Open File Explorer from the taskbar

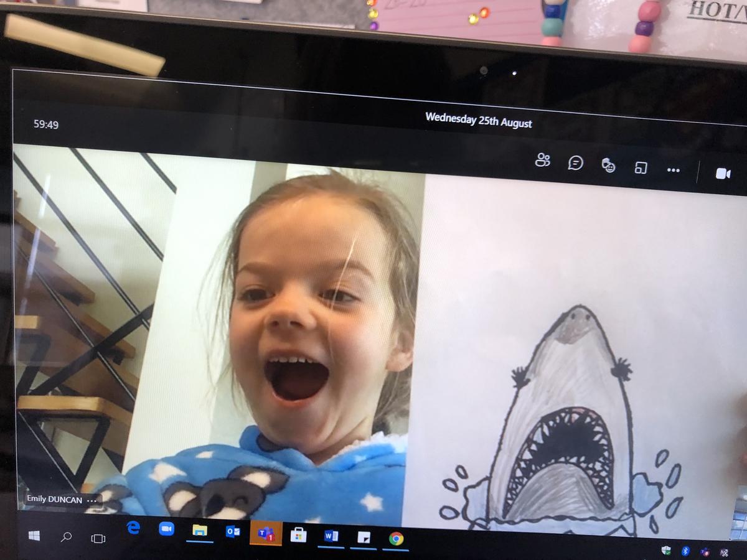click(199, 531)
